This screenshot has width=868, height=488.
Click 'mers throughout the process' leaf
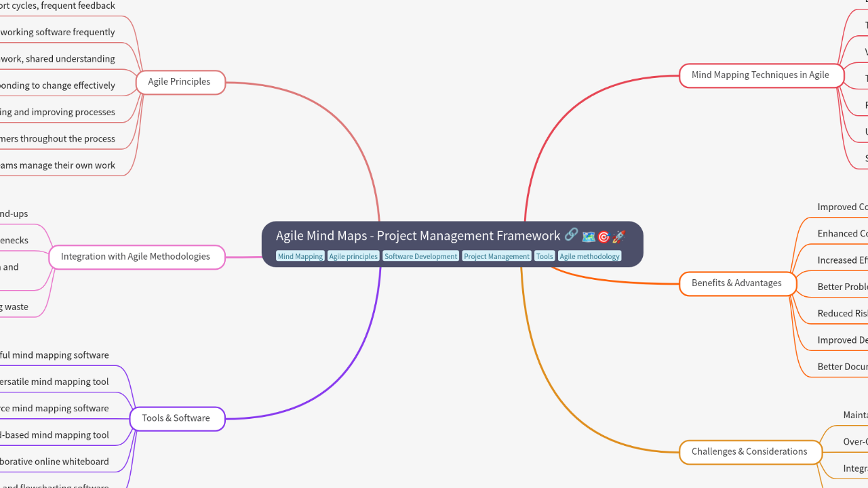(58, 138)
